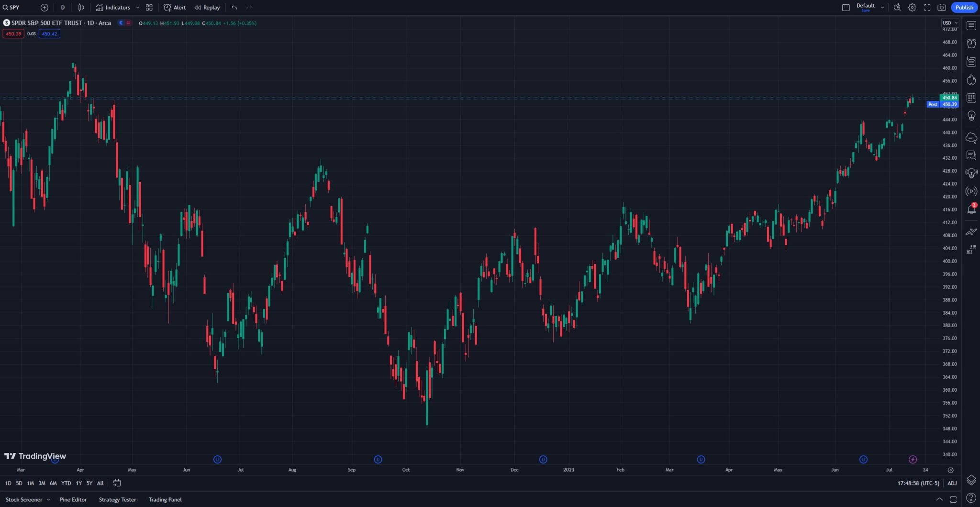Open the Strategy Tester panel

click(x=117, y=499)
